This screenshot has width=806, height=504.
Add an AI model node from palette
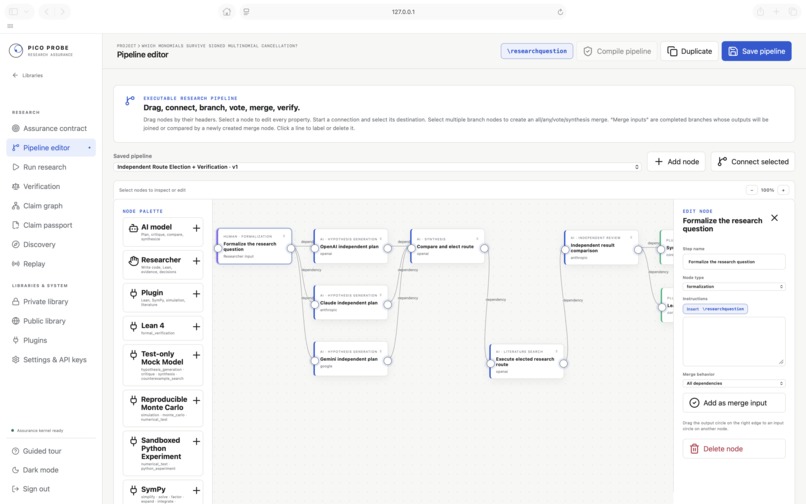coord(196,228)
